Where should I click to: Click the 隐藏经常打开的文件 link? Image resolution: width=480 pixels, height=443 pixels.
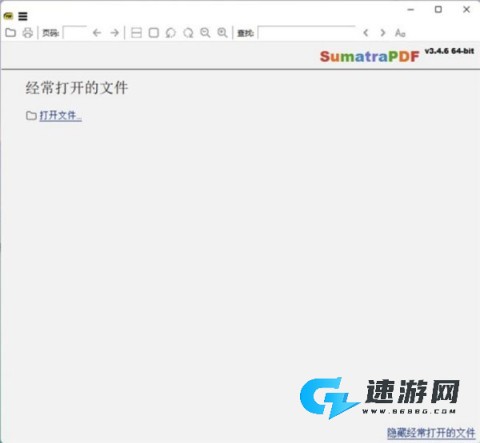click(431, 433)
